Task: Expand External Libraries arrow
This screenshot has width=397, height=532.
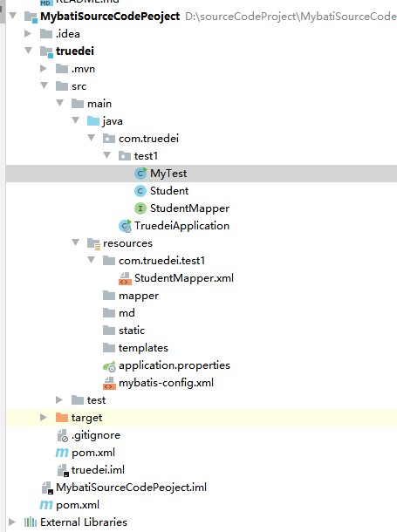Action: pyautogui.click(x=12, y=522)
